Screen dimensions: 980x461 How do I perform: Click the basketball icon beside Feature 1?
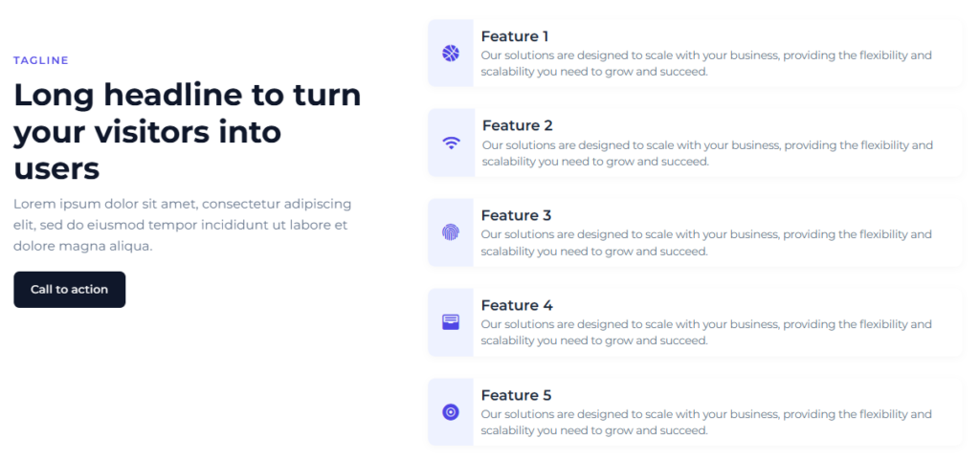(x=451, y=54)
